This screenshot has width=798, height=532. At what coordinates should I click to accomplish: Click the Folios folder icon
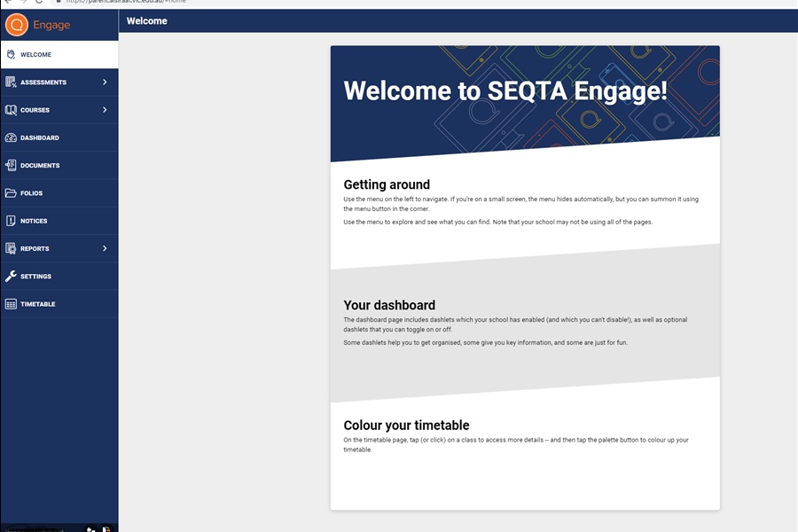tap(11, 193)
